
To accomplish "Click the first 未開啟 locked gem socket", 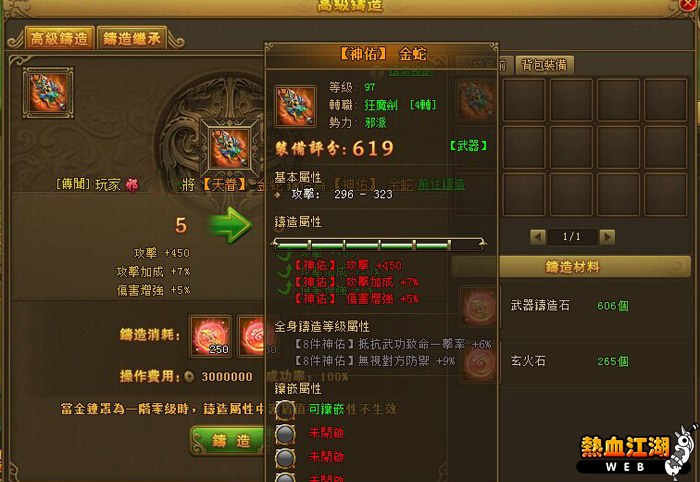I will (285, 434).
